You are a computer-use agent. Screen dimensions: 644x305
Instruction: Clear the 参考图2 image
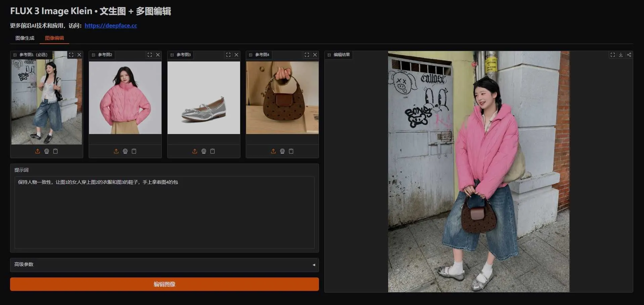pyautogui.click(x=158, y=55)
